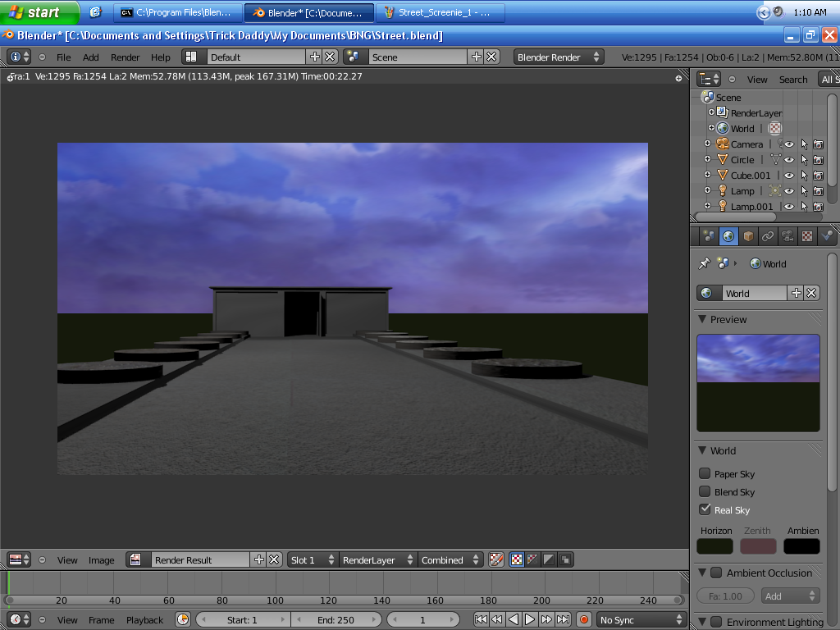The height and width of the screenshot is (630, 840).
Task: Disable the Real Sky checkbox
Action: pos(704,509)
